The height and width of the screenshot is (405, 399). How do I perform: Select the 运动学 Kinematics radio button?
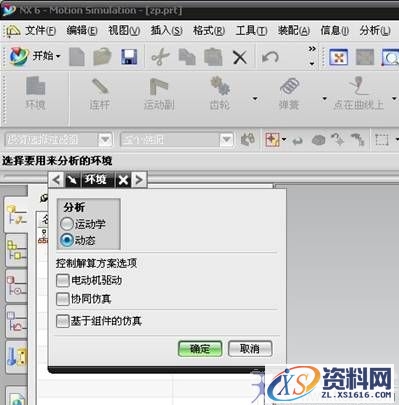click(66, 224)
